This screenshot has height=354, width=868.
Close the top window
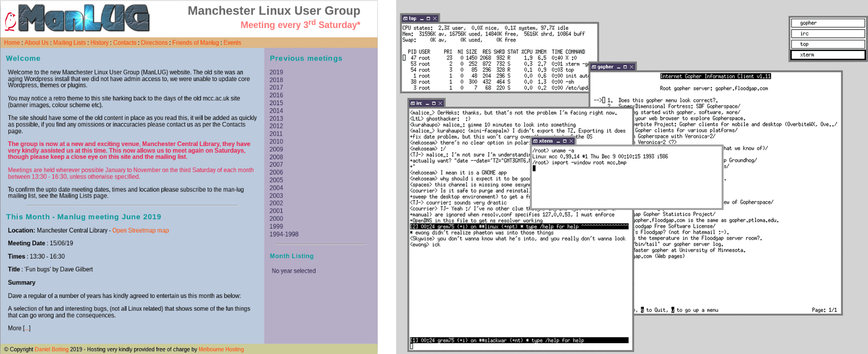pyautogui.click(x=434, y=19)
